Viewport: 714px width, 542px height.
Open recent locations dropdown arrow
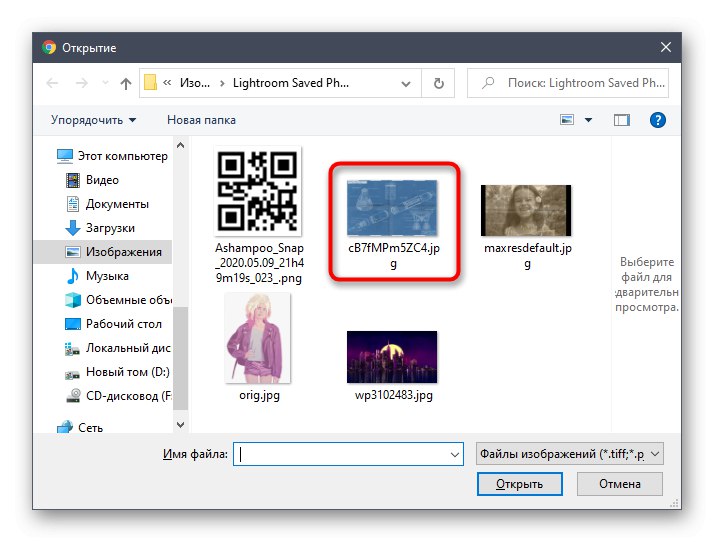105,83
